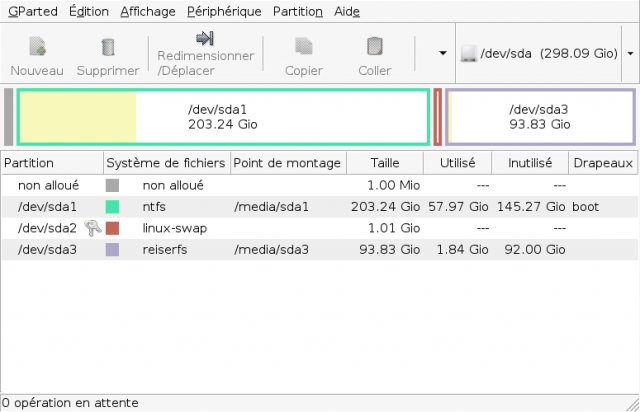This screenshot has height=412, width=640.
Task: Click the keys lock icon beside /dev/sda2
Action: click(x=93, y=228)
